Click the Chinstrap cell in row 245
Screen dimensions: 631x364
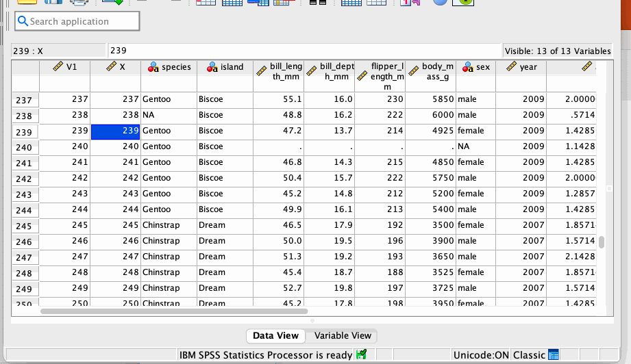[x=169, y=225]
